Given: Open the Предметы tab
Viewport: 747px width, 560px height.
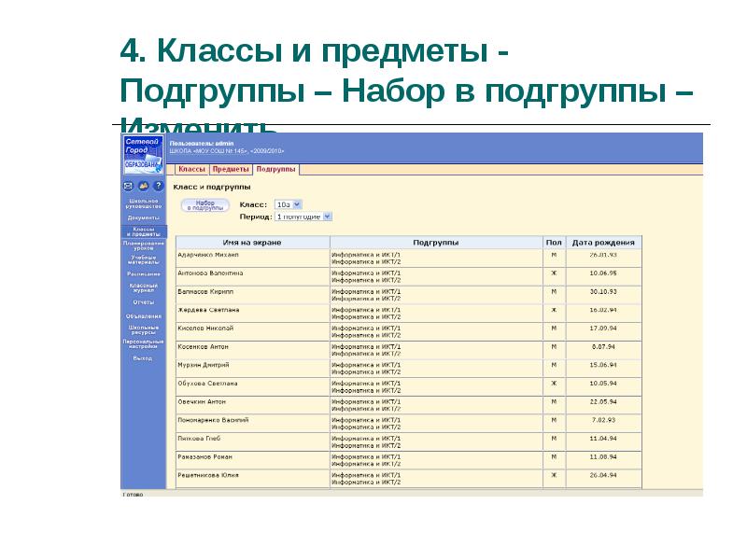Looking at the screenshot, I should 231,170.
